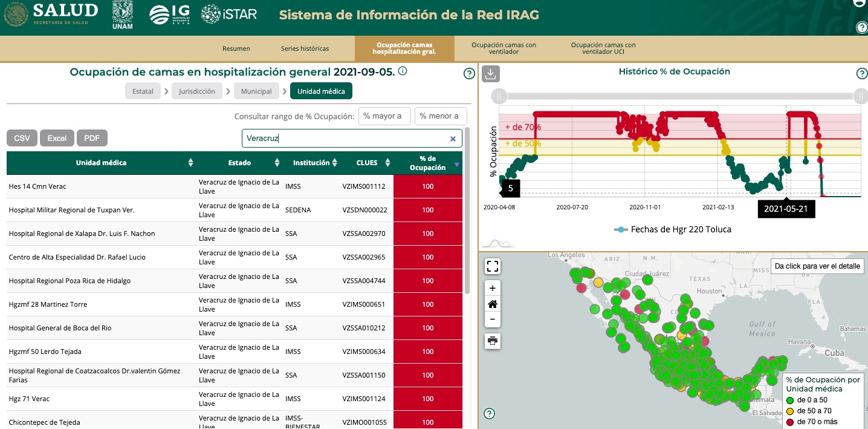
Task: Click the UNAM logo
Action: (123, 15)
